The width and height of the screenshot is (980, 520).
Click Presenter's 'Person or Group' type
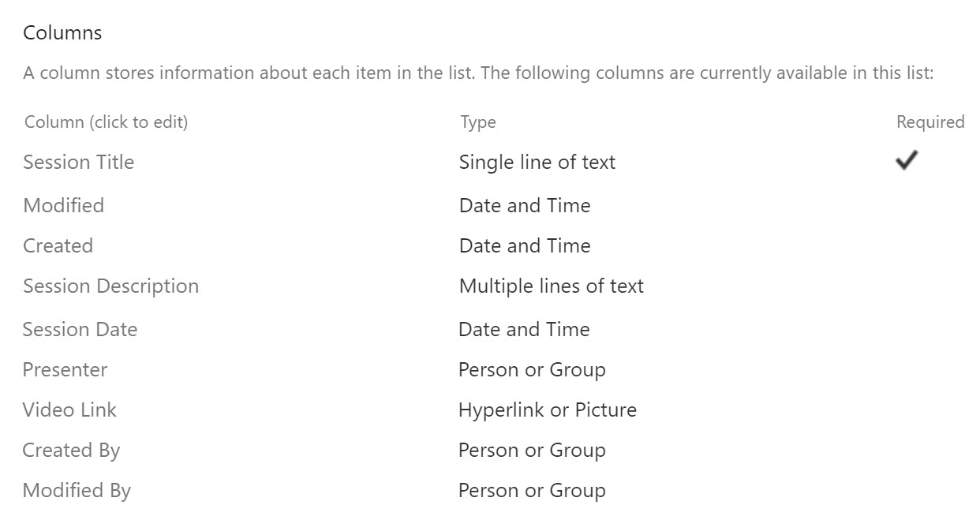pos(532,369)
